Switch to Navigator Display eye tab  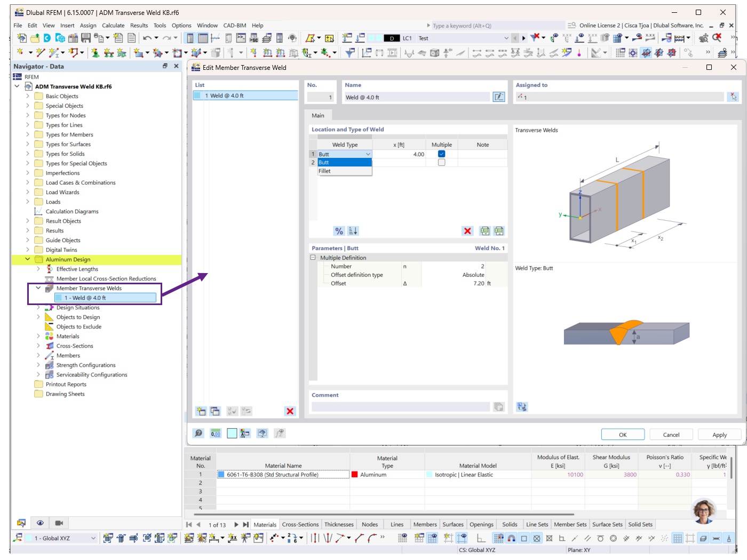click(40, 523)
